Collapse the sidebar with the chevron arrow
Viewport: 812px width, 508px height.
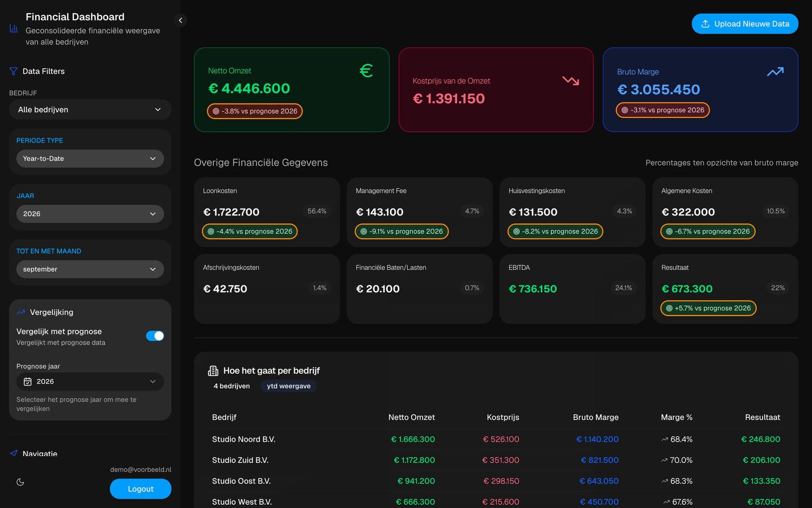[x=180, y=20]
